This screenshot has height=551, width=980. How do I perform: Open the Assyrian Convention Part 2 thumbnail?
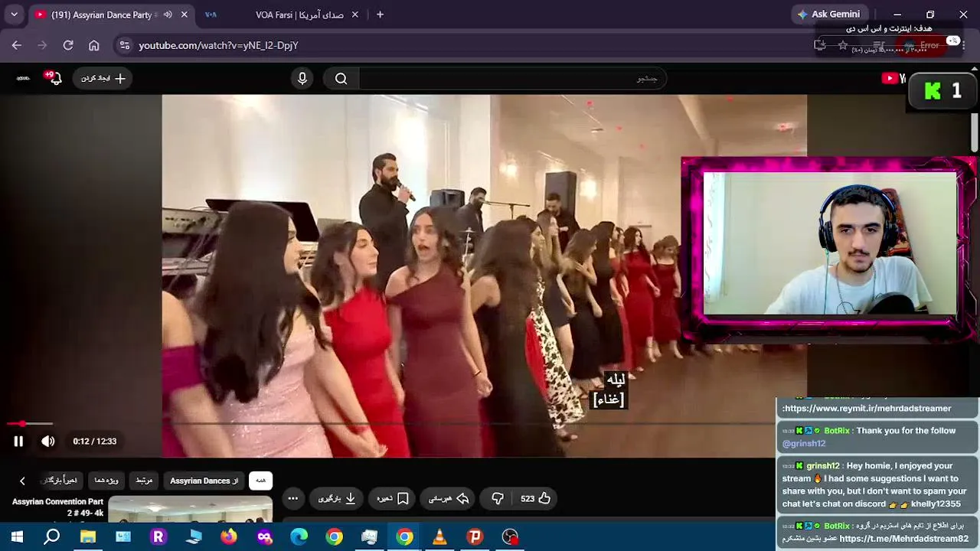coord(191,510)
